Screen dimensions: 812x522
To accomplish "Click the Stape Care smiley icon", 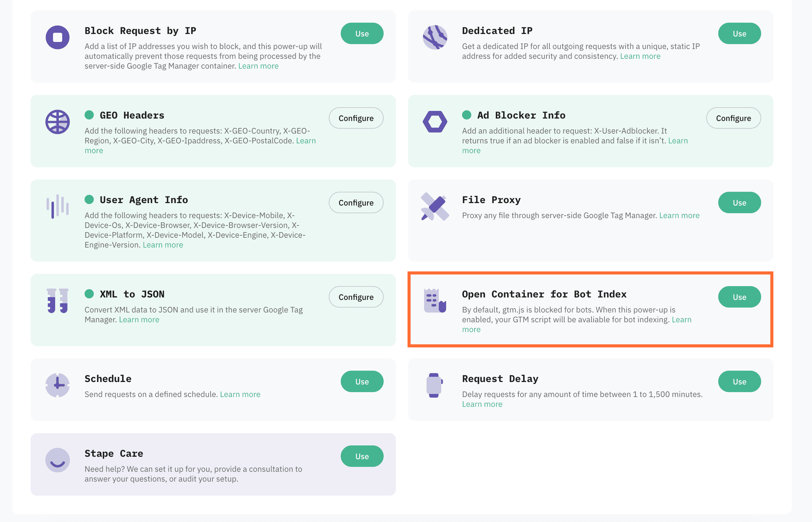I will click(x=57, y=460).
